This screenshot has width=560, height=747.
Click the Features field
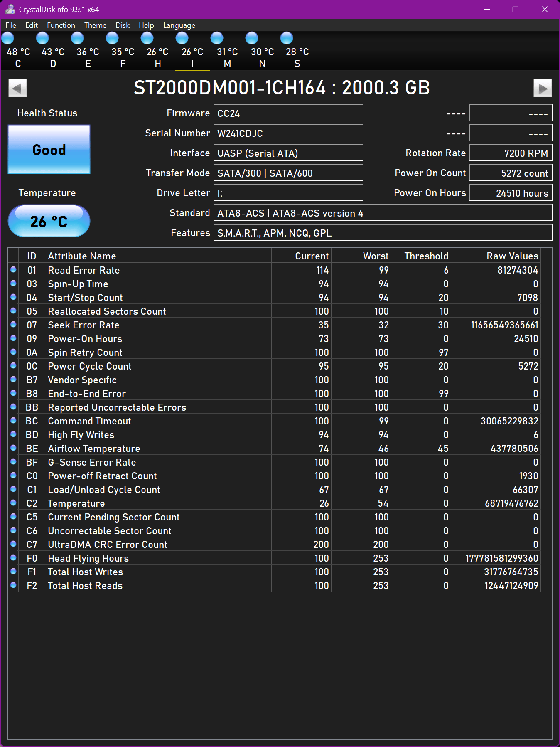pyautogui.click(x=383, y=233)
